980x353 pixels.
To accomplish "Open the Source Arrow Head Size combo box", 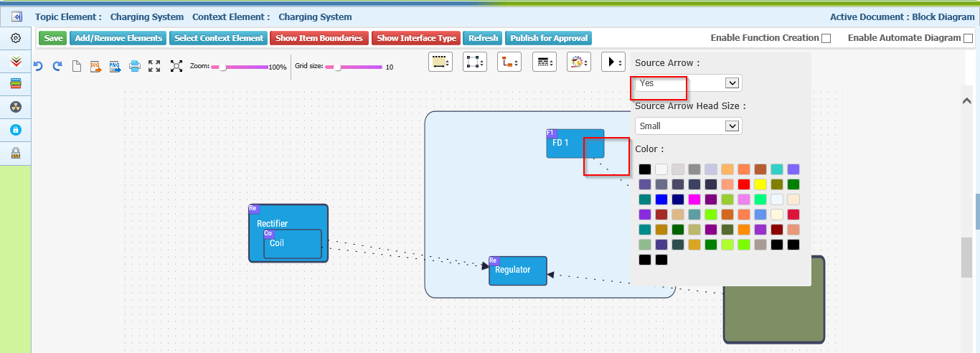I will 689,126.
